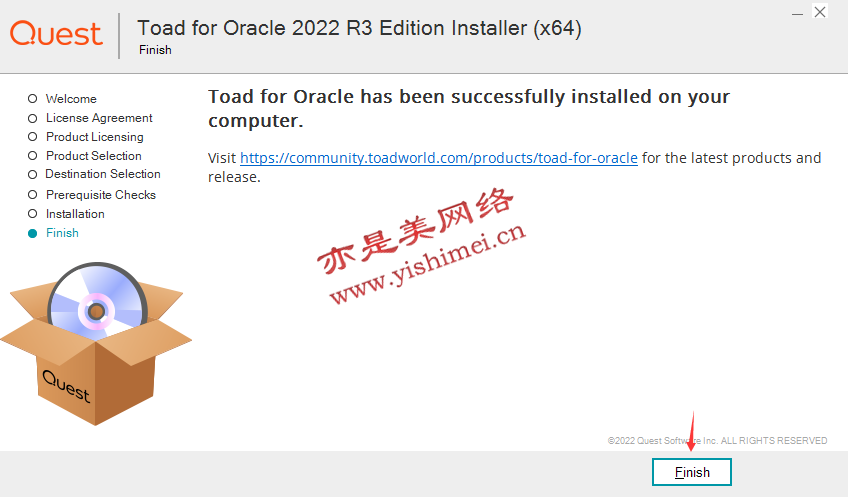
Task: Select the filled Finish step indicator
Action: coord(32,233)
